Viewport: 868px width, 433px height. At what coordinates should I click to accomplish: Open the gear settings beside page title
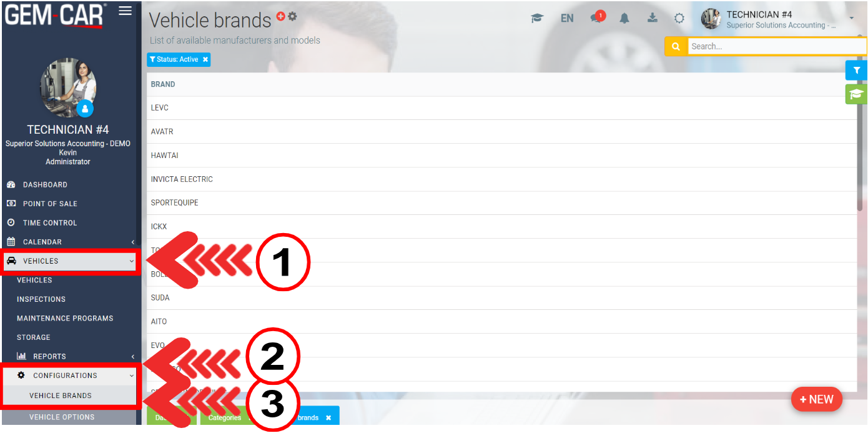tap(292, 17)
